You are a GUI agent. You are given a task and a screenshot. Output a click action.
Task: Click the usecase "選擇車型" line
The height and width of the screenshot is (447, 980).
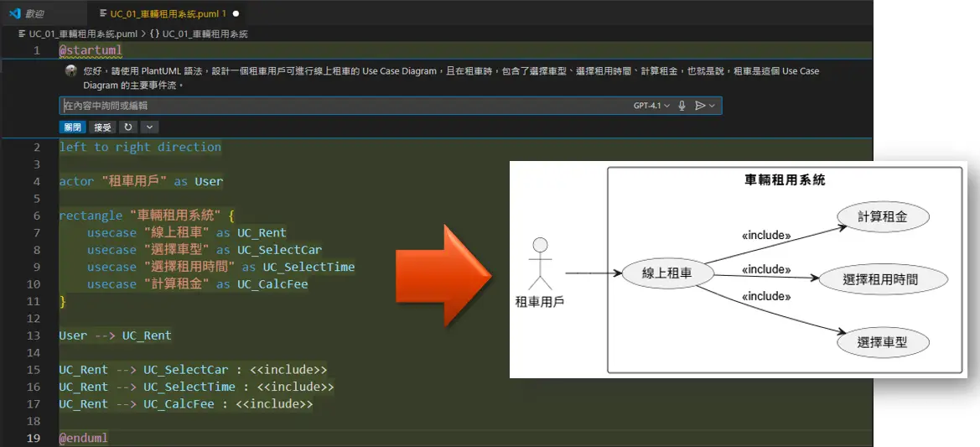pyautogui.click(x=205, y=250)
